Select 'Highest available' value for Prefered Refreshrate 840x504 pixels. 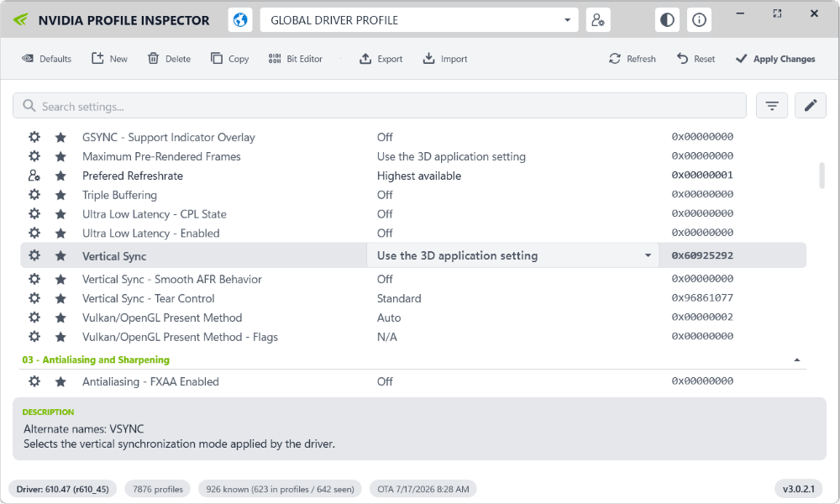pyautogui.click(x=419, y=176)
